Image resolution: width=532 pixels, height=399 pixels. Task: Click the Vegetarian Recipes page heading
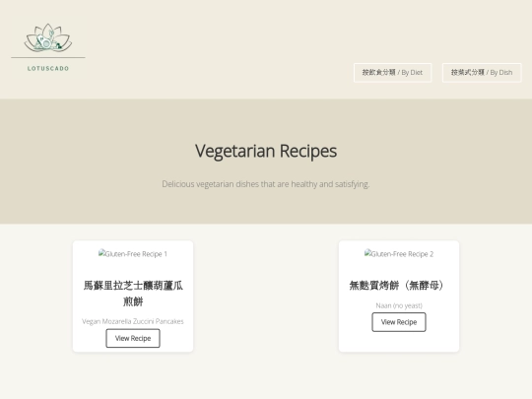coord(266,151)
